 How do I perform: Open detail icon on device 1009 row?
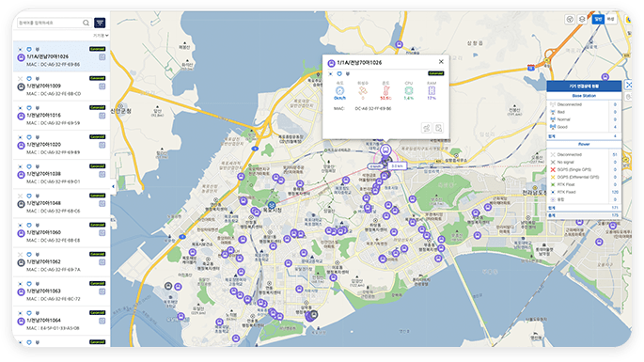[102, 87]
